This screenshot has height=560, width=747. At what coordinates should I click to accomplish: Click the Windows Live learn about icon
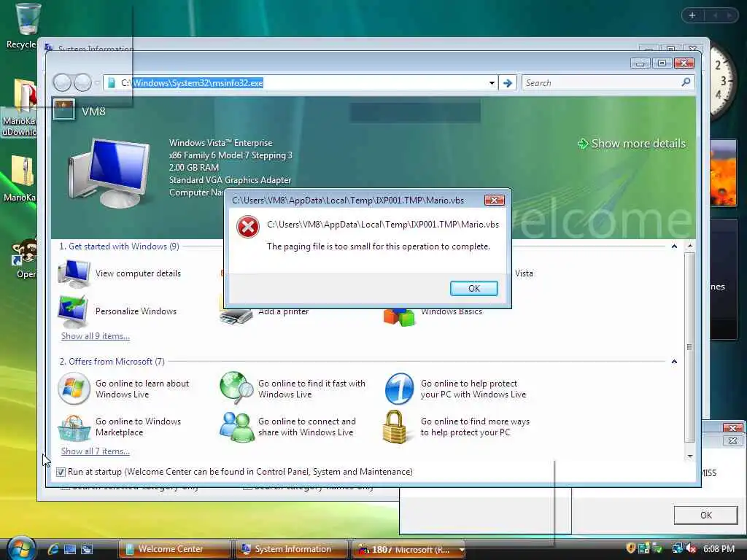pyautogui.click(x=74, y=389)
